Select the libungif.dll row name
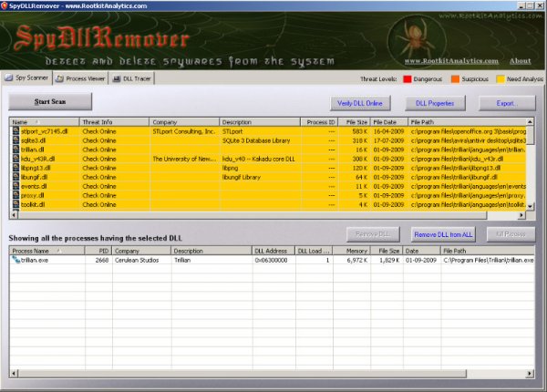 click(34, 177)
